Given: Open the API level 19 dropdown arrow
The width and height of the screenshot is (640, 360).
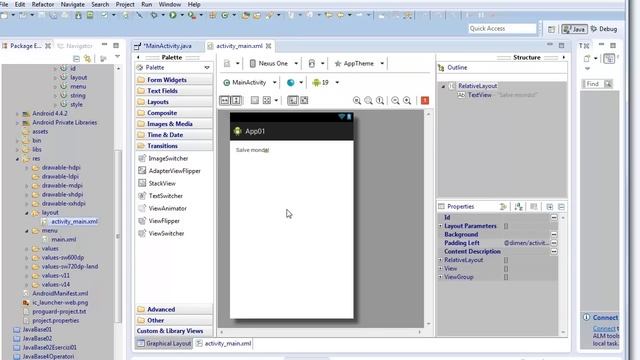Looking at the screenshot, I should point(337,82).
